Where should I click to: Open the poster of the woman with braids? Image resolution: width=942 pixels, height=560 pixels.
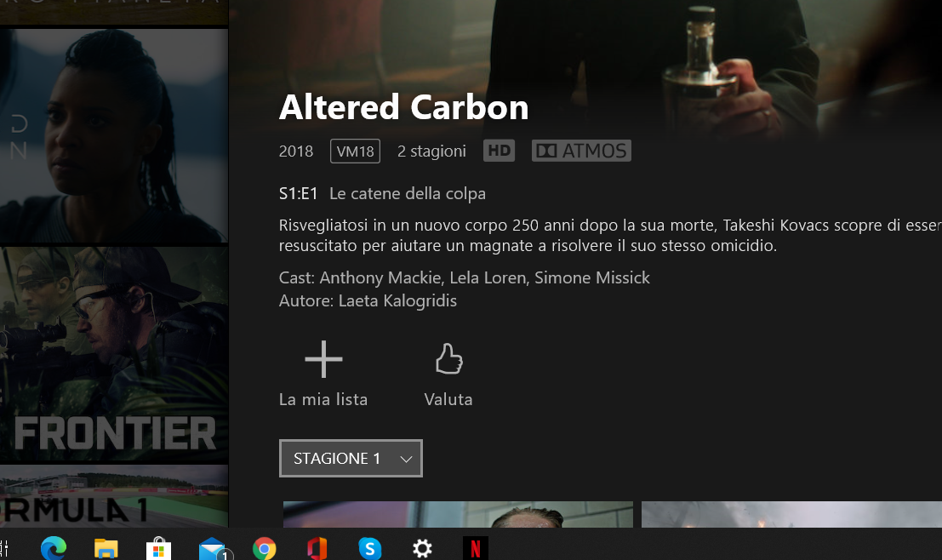(114, 136)
